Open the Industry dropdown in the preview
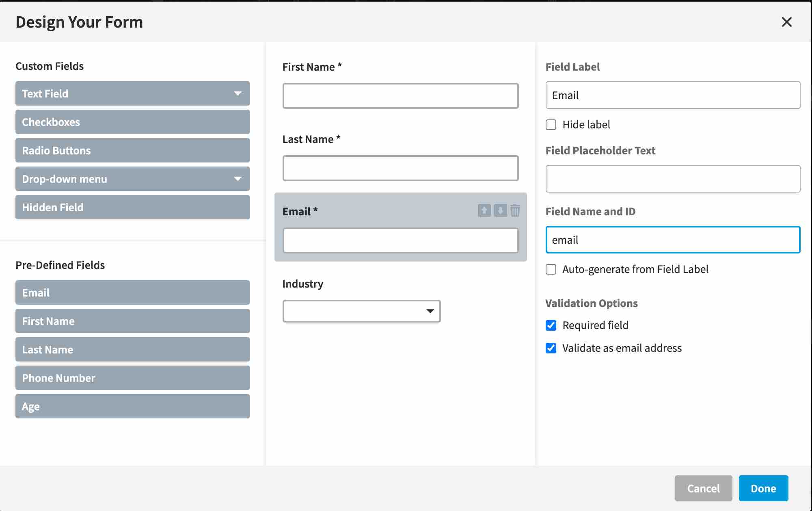This screenshot has height=511, width=812. pyautogui.click(x=430, y=311)
